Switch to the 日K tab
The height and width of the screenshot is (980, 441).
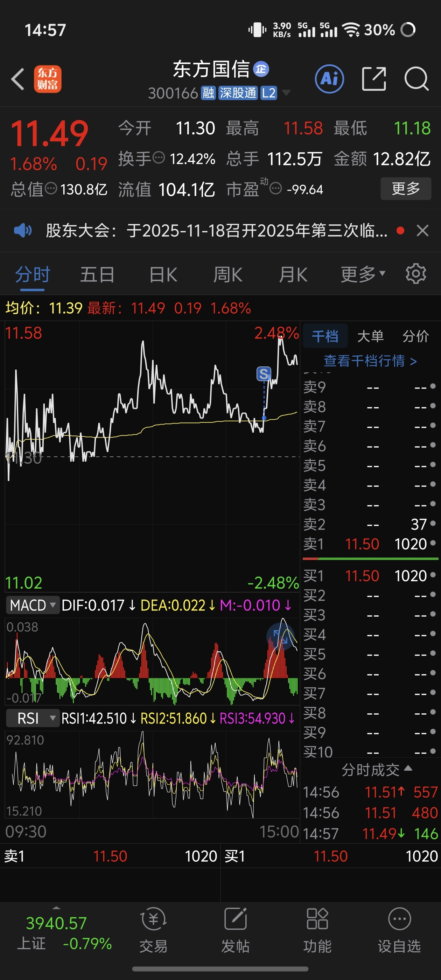[163, 275]
